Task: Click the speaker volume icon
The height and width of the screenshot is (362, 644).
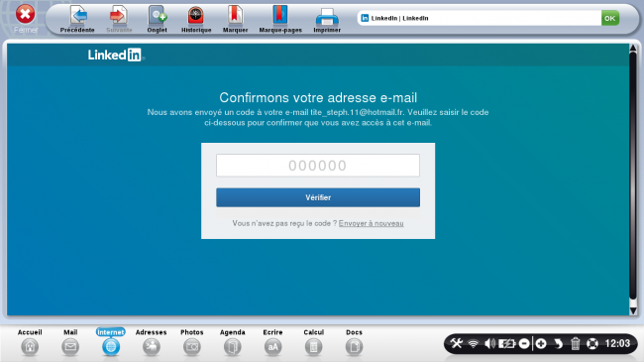Action: pos(489,343)
